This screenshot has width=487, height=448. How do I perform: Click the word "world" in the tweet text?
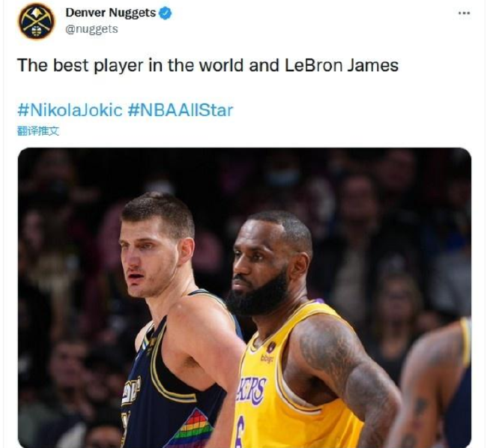point(221,65)
